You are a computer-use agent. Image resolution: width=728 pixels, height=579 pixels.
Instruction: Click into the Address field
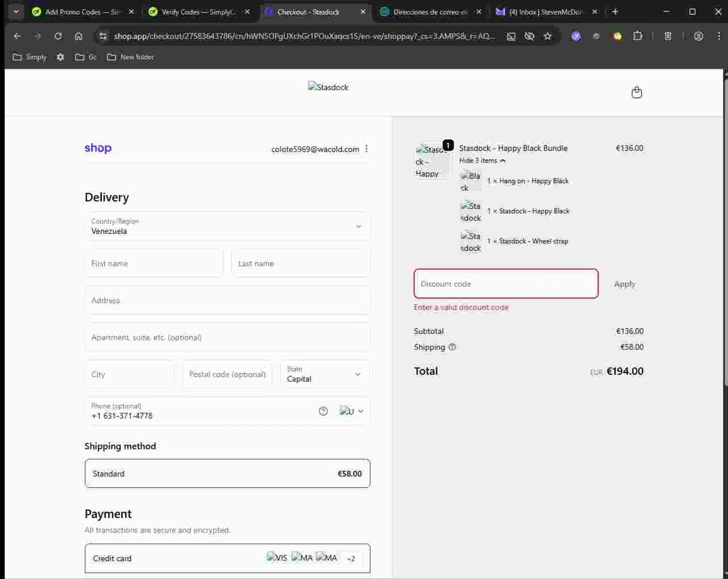click(227, 300)
